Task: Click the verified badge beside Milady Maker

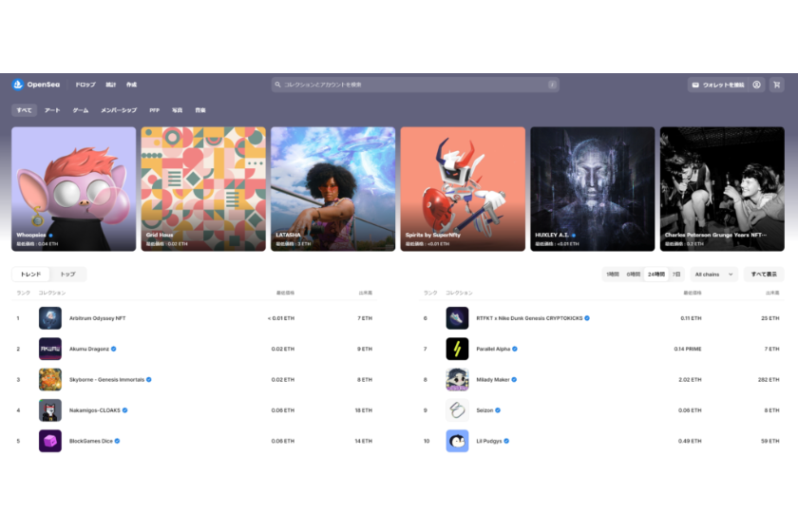Action: pos(514,379)
